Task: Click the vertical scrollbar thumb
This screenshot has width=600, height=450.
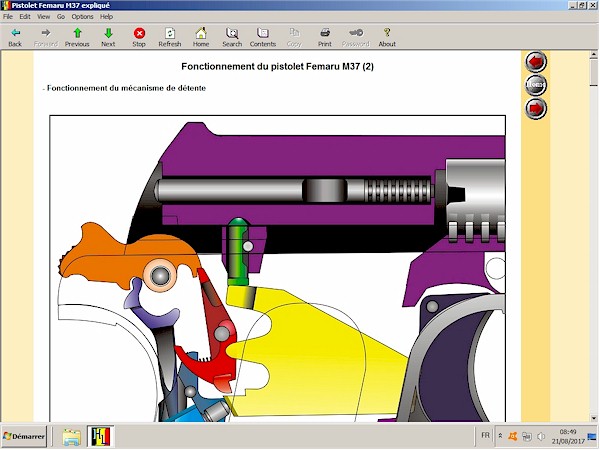Action: [x=594, y=72]
